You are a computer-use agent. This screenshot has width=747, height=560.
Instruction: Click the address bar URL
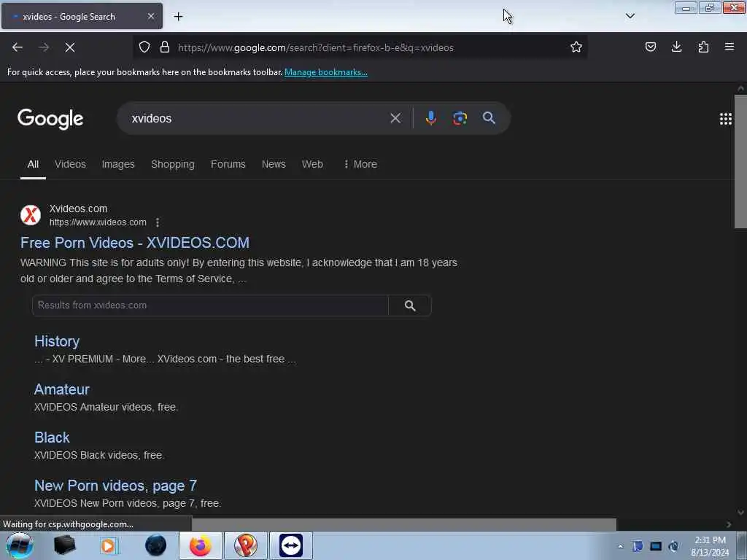(315, 47)
